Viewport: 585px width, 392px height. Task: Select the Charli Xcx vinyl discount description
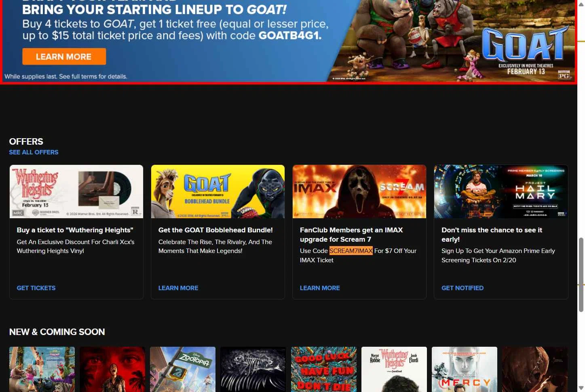point(76,246)
